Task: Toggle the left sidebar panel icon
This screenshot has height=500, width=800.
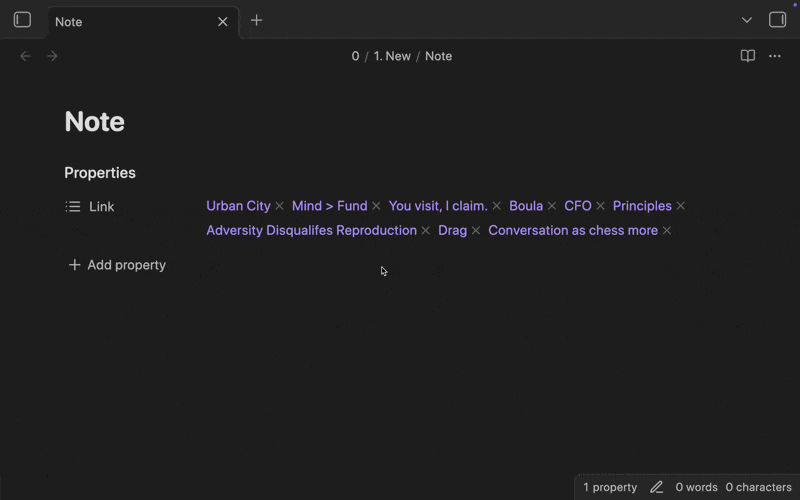Action: coord(22,20)
